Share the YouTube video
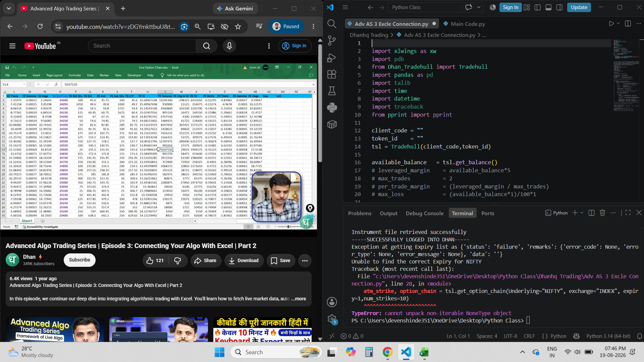 click(x=206, y=260)
